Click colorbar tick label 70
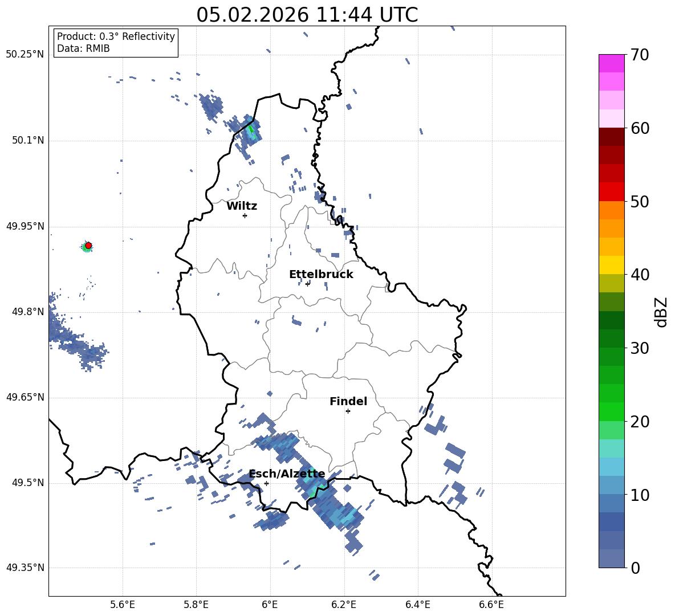Image resolution: width=675 pixels, height=616 pixels. 639,55
